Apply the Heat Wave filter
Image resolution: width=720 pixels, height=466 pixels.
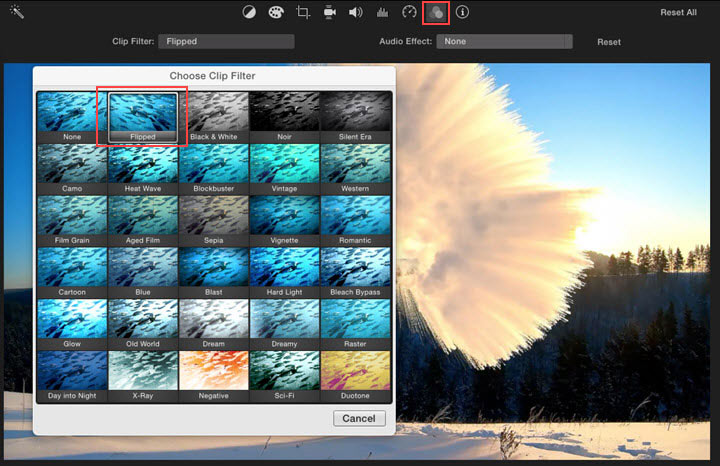143,169
